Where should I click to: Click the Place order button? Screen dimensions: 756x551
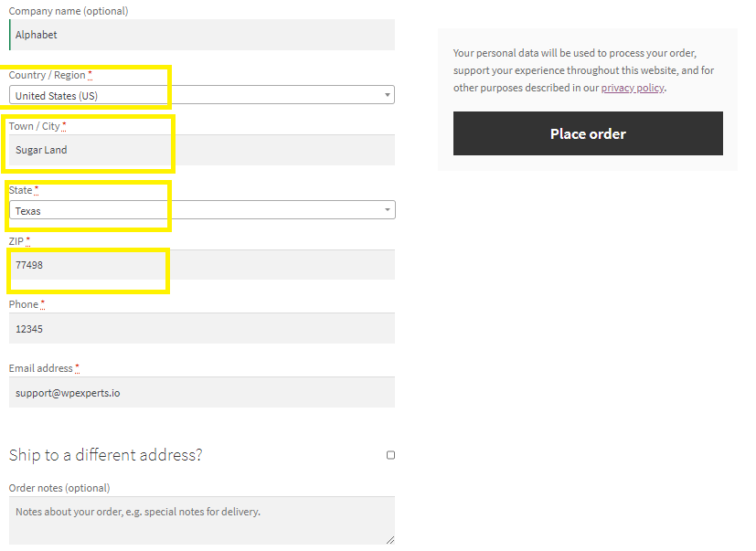[588, 133]
